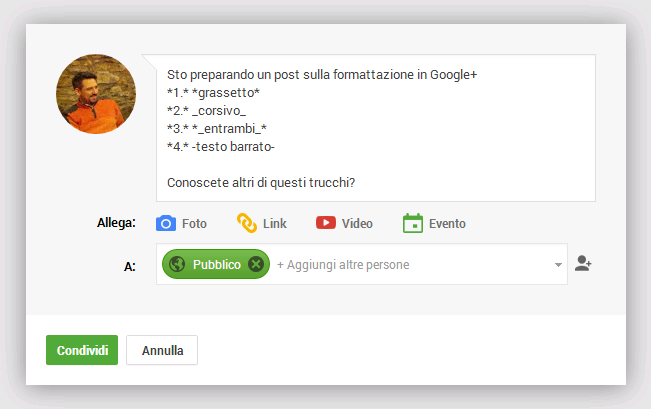Click the green calendar Evento icon
The image size is (651, 409).
click(x=413, y=223)
